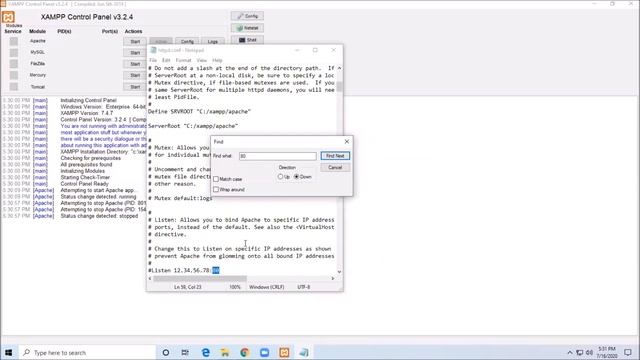This screenshot has width=640, height=360.
Task: Select Down direction radio button
Action: (x=297, y=177)
